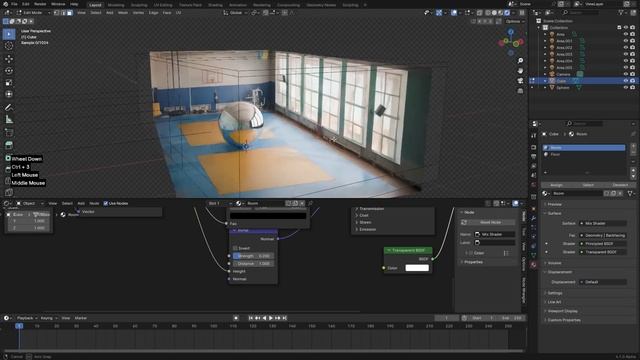Open the Render menu
Image resolution: width=640 pixels, height=360 pixels.
click(x=40, y=4)
